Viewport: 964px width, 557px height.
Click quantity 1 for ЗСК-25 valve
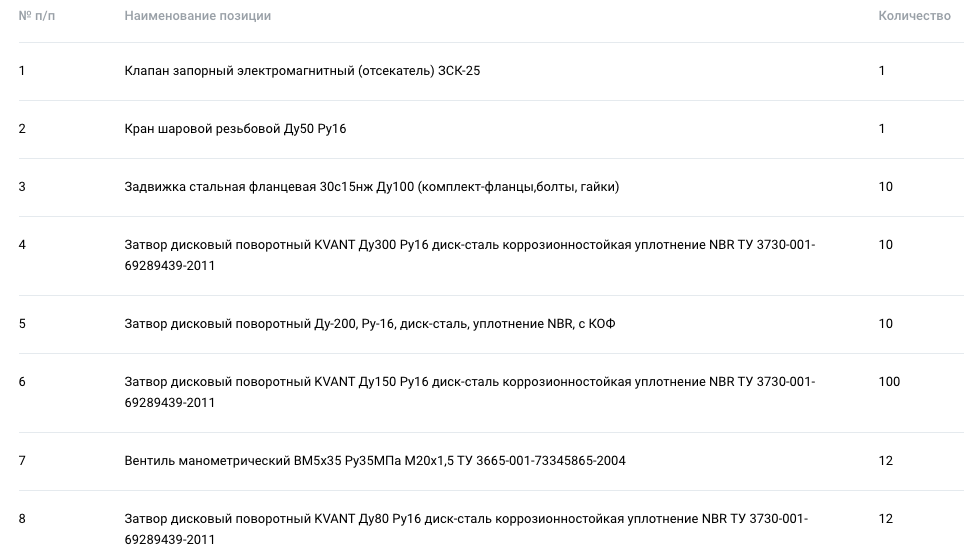[x=882, y=71]
